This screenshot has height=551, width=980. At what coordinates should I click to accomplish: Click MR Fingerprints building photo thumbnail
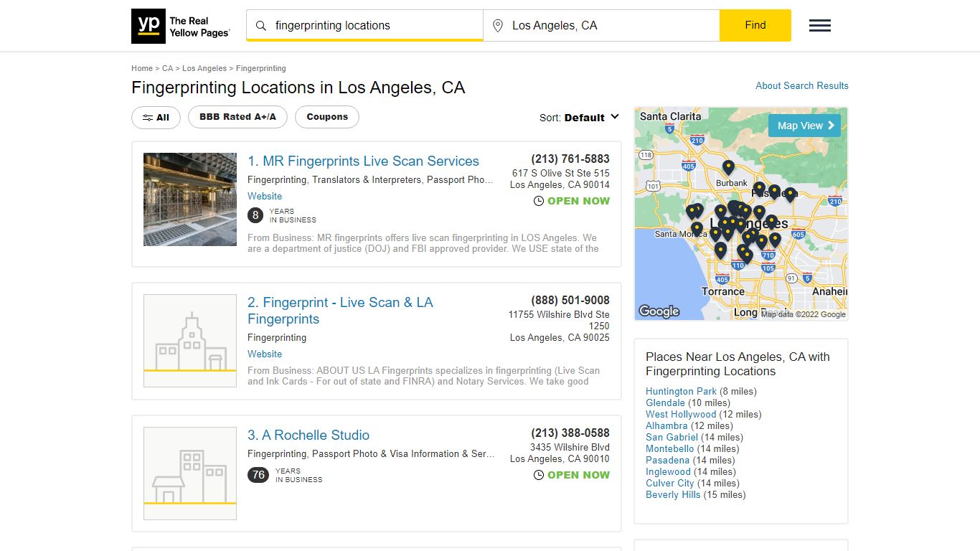click(190, 199)
